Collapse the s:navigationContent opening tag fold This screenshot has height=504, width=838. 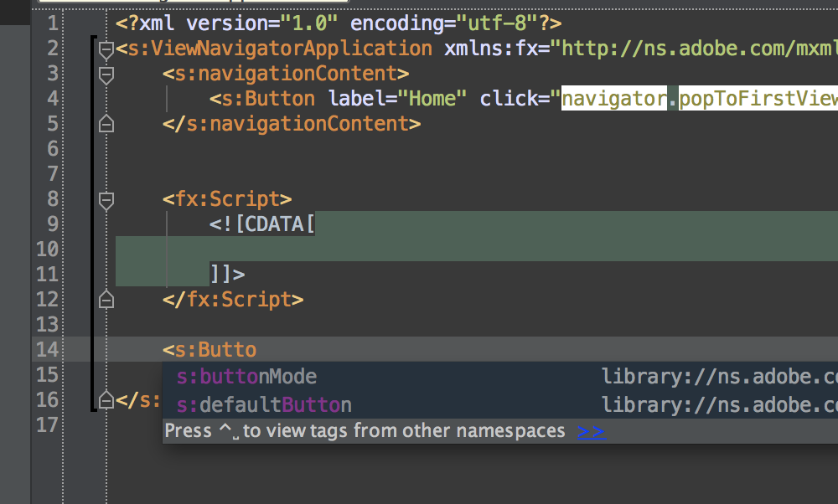106,75
